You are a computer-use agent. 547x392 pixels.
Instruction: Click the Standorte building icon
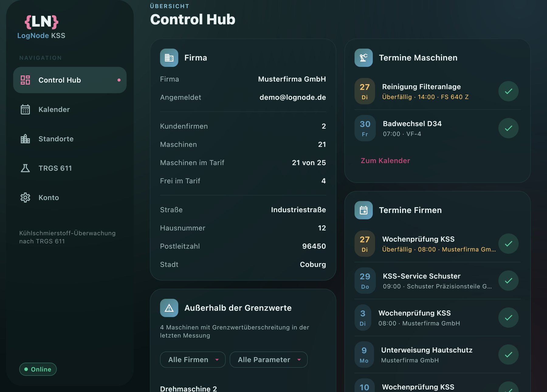tap(25, 139)
